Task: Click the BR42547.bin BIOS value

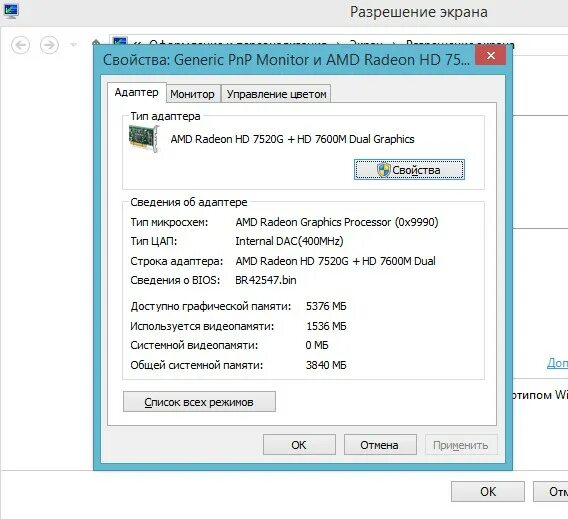Action: click(x=266, y=280)
